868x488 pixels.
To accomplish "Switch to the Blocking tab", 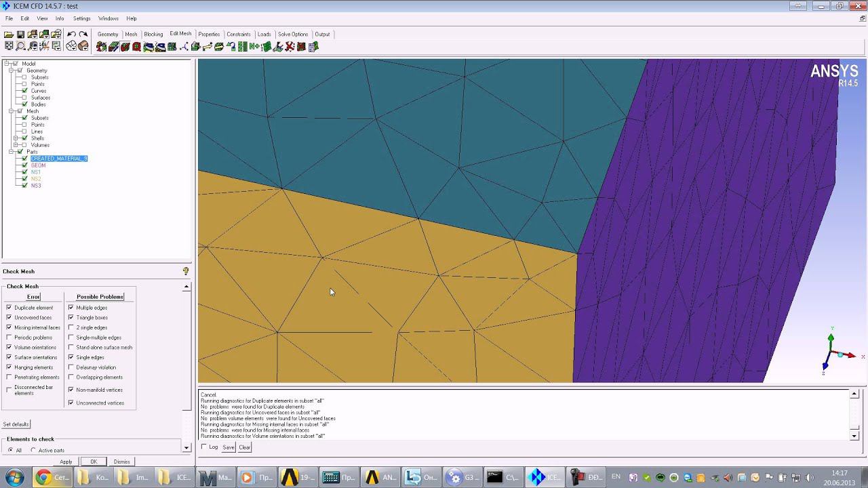I will coord(153,34).
